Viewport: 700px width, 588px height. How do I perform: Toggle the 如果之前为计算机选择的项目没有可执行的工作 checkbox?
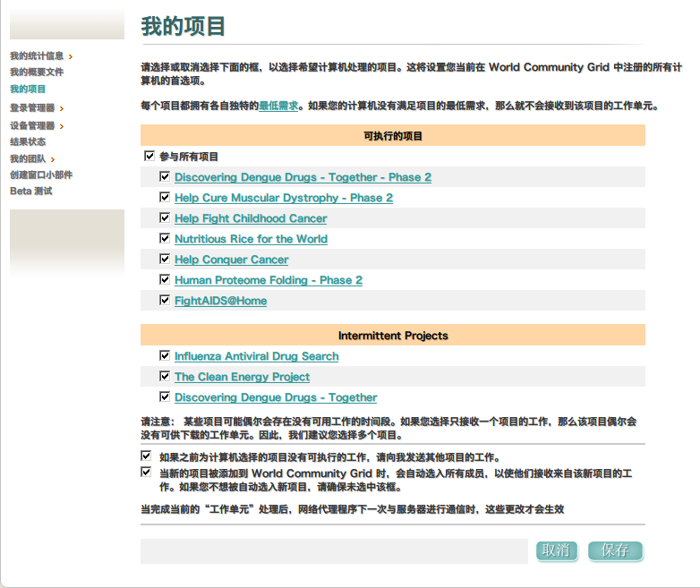coord(146,456)
